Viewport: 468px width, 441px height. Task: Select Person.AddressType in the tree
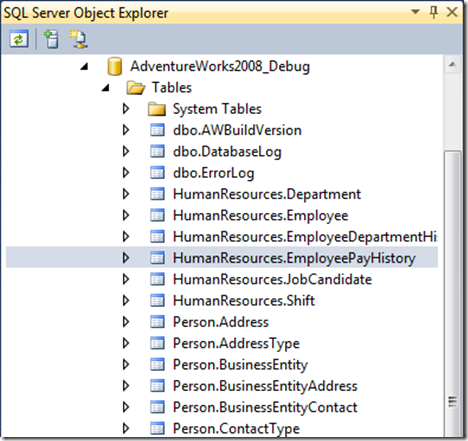point(236,344)
